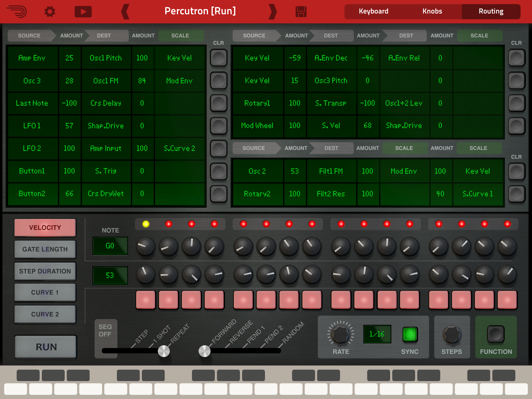Viewport: 532px width, 399px height.
Task: Change the A.Env Rel destination cell
Action: pyautogui.click(x=404, y=58)
